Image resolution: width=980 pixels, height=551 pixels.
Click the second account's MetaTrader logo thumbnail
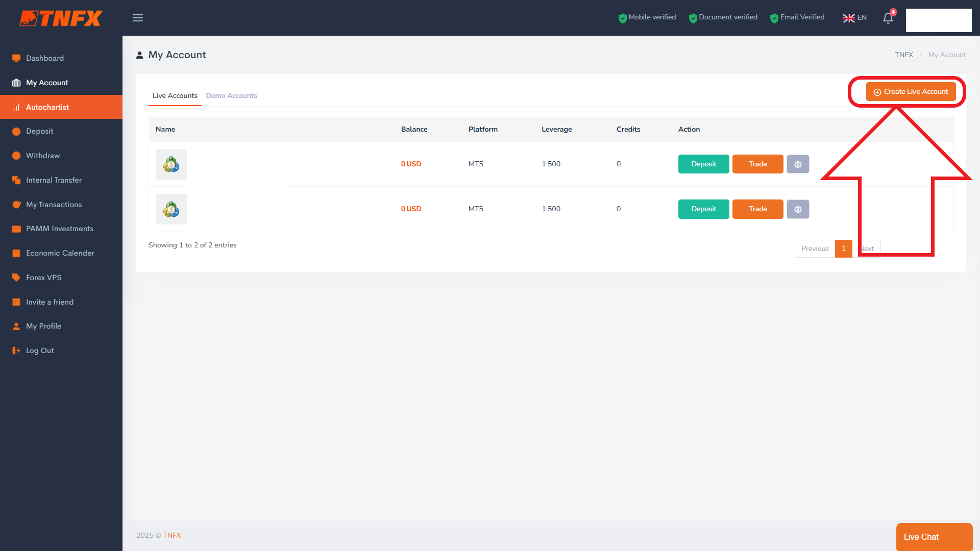[x=171, y=209]
